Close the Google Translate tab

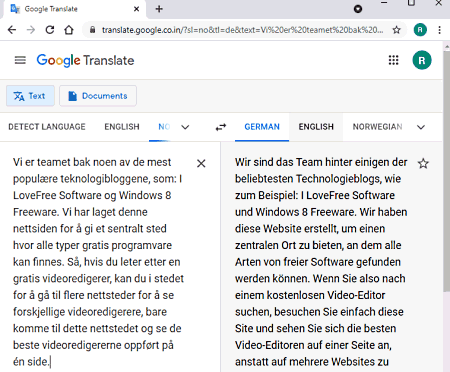136,9
